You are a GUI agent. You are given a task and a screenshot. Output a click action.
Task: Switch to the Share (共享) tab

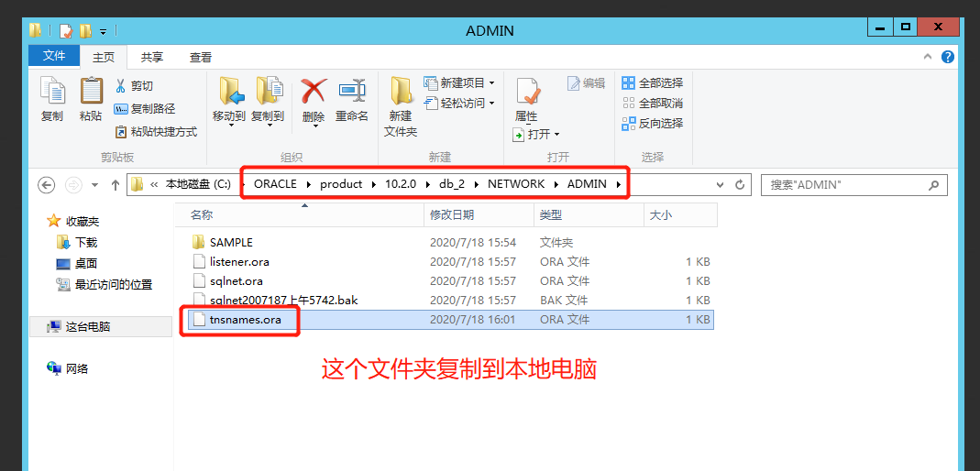(152, 57)
